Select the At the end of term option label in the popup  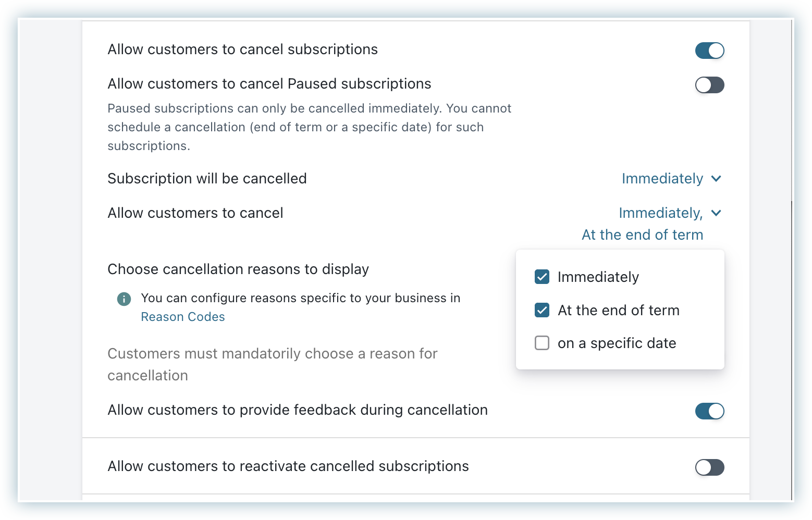pyautogui.click(x=618, y=311)
